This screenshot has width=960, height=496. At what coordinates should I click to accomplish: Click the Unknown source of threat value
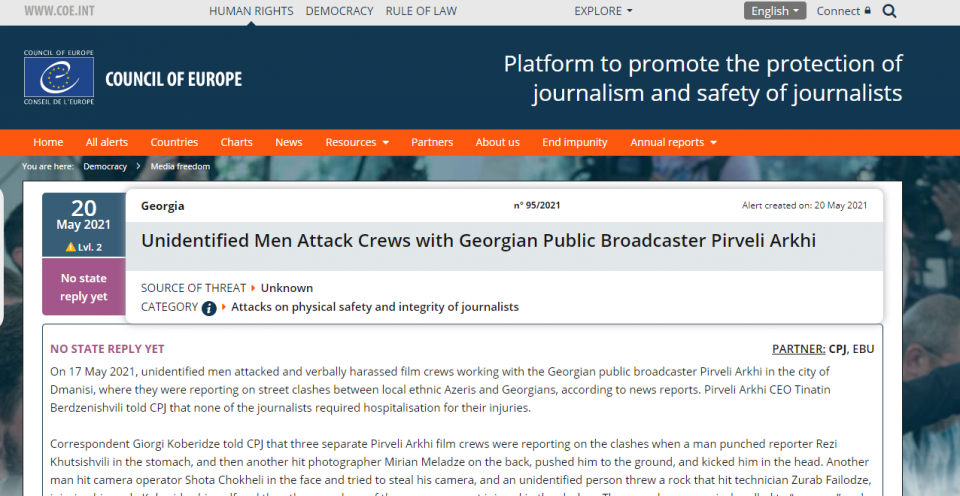coord(287,288)
